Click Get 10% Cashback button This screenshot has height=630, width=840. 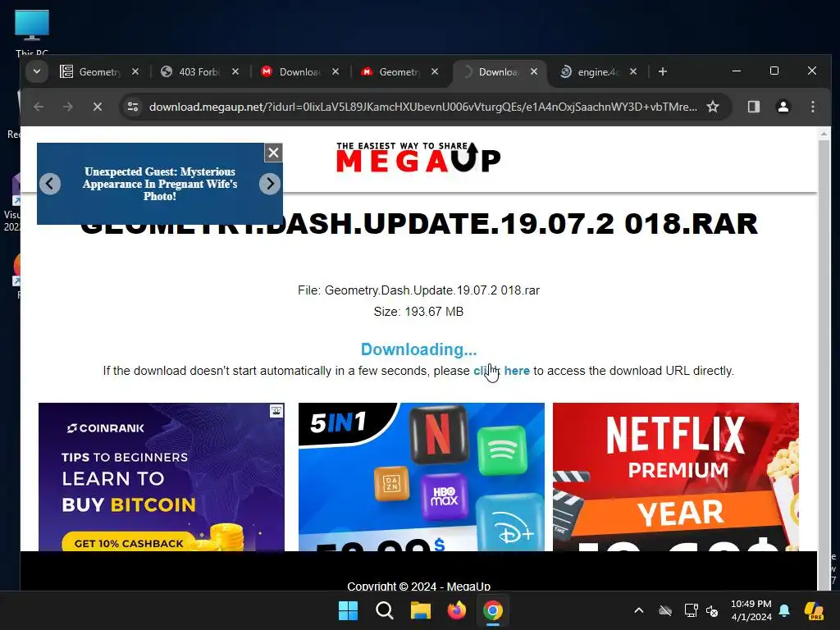click(x=129, y=542)
